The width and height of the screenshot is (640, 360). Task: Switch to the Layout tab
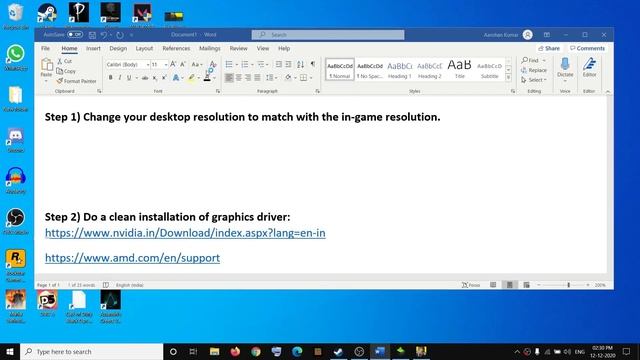(144, 48)
